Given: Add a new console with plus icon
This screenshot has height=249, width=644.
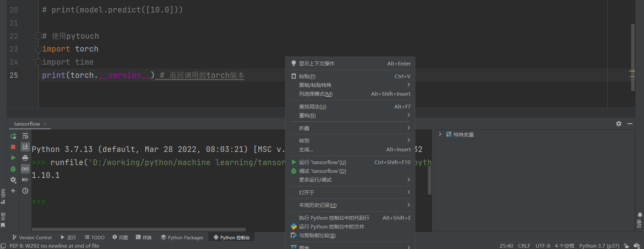Looking at the screenshot, I should pyautogui.click(x=13, y=191).
